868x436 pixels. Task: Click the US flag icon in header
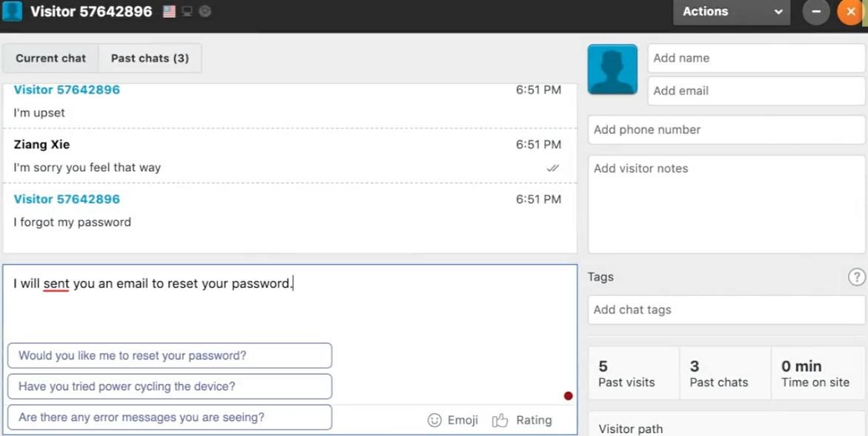170,11
